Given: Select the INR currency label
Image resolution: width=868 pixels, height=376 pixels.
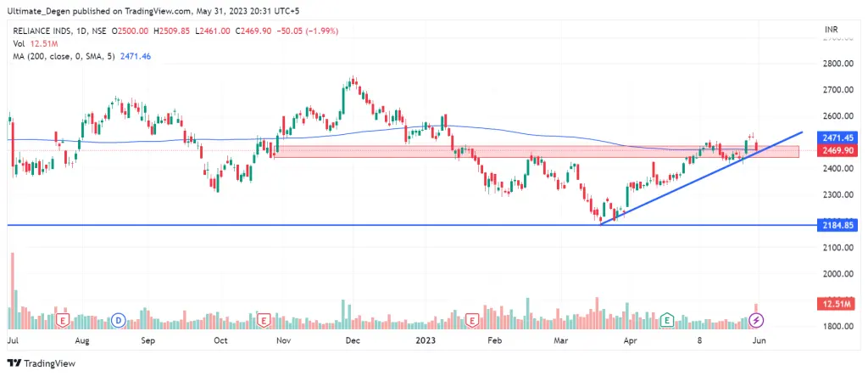Looking at the screenshot, I should 831,29.
